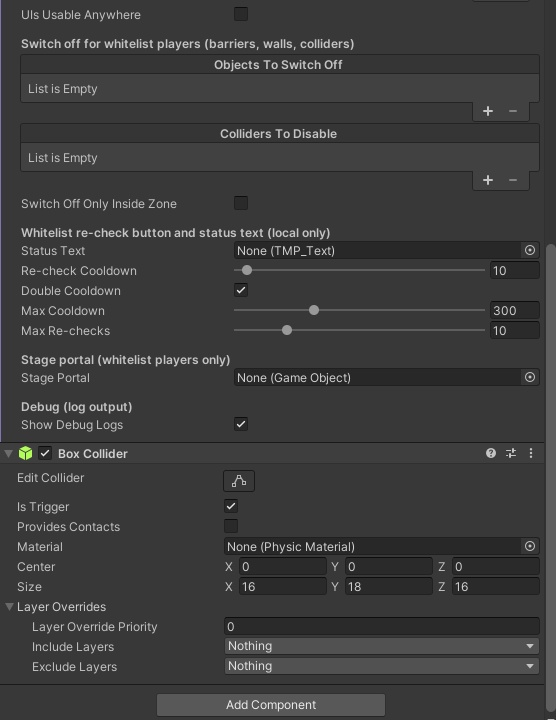Click the Max Cooldown label
556x720 pixels.
click(x=63, y=310)
